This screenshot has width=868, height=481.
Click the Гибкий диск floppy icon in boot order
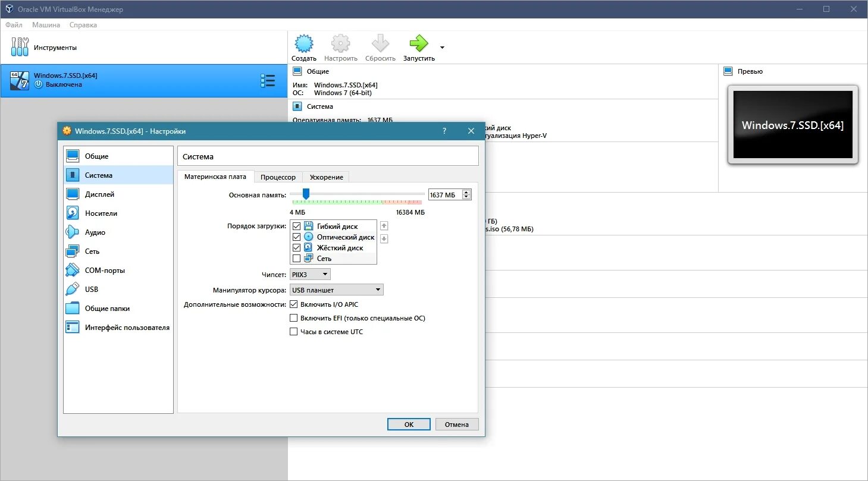(x=308, y=226)
